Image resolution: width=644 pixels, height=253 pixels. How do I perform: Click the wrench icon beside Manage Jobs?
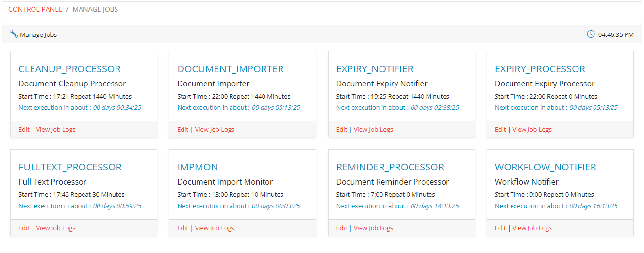tap(14, 34)
